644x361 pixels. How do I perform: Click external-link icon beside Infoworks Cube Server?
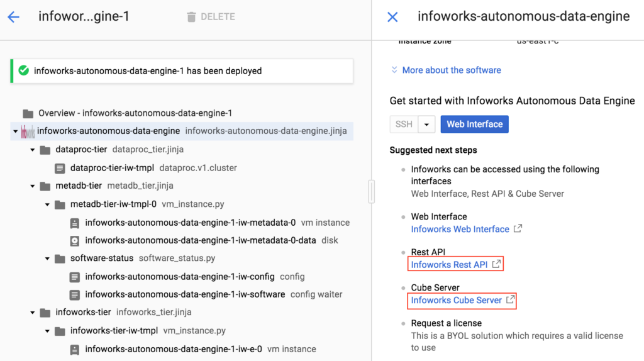point(510,299)
